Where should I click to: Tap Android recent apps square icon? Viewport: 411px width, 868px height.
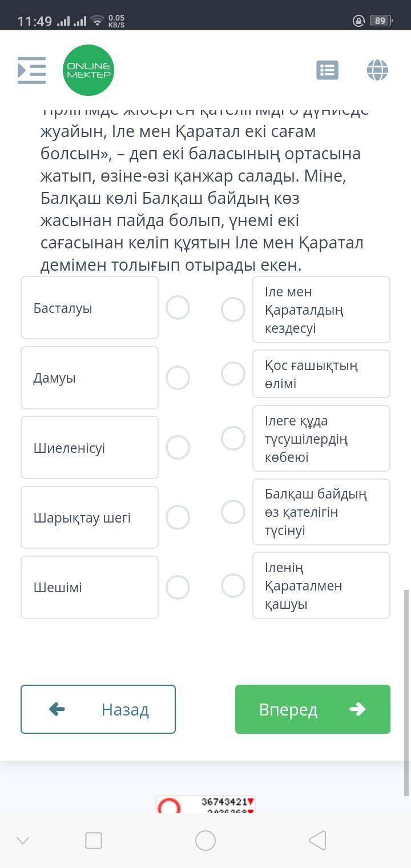94,840
